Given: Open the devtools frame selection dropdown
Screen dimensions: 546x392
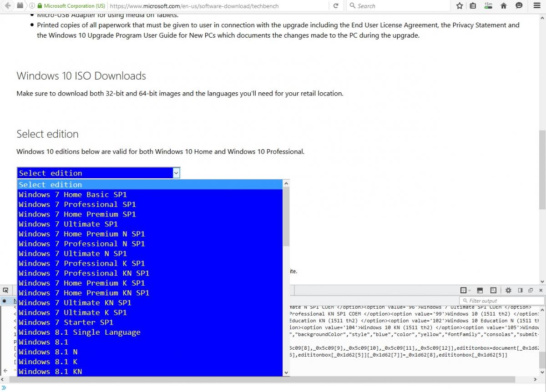Looking at the screenshot, I should pyautogui.click(x=465, y=290).
